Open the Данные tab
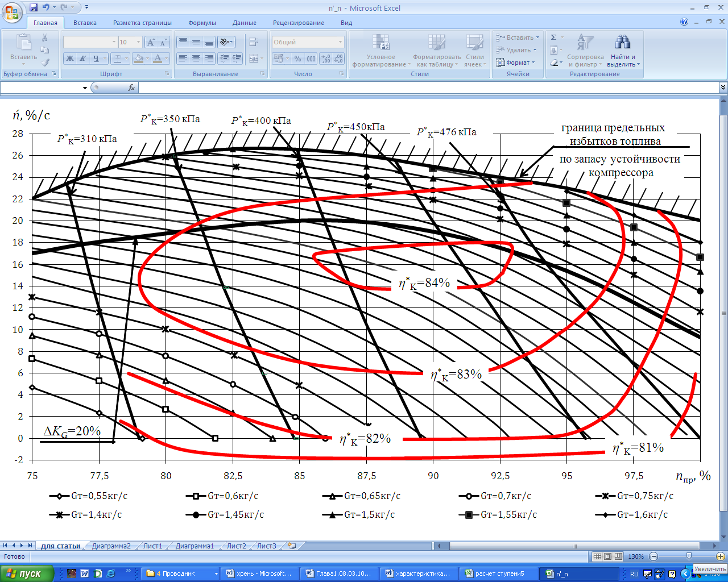 245,23
